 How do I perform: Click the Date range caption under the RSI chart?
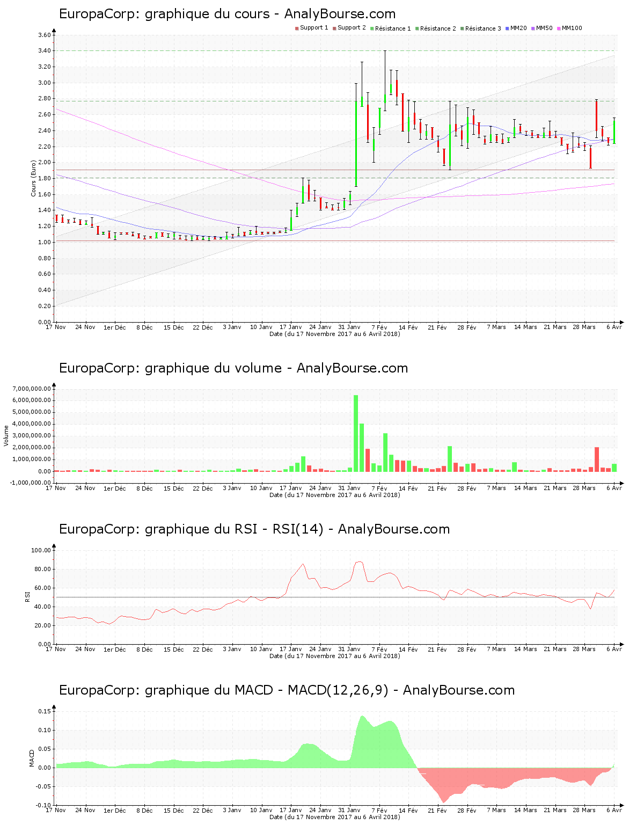coord(335,656)
